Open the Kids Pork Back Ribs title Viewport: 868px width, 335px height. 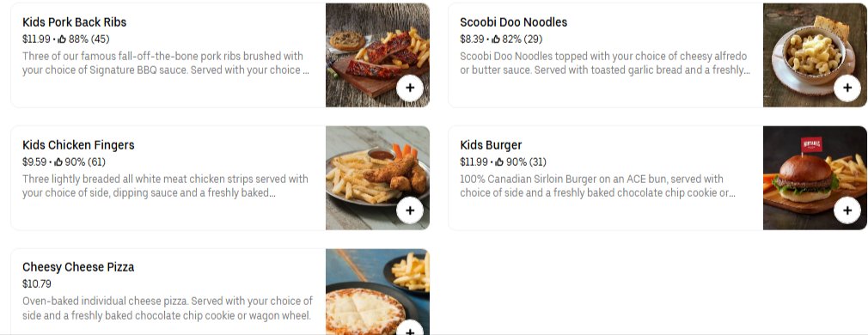coord(74,22)
